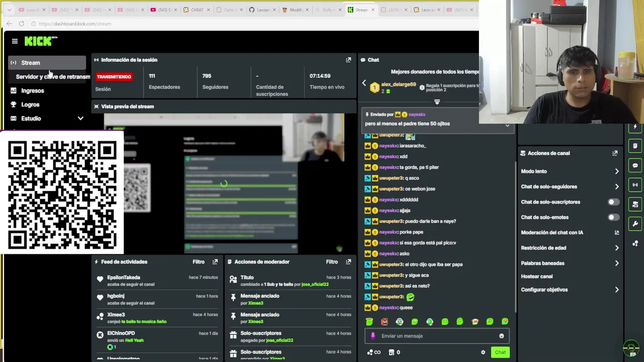Open Moderación del chat con IA
644x362 pixels.
[570, 233]
